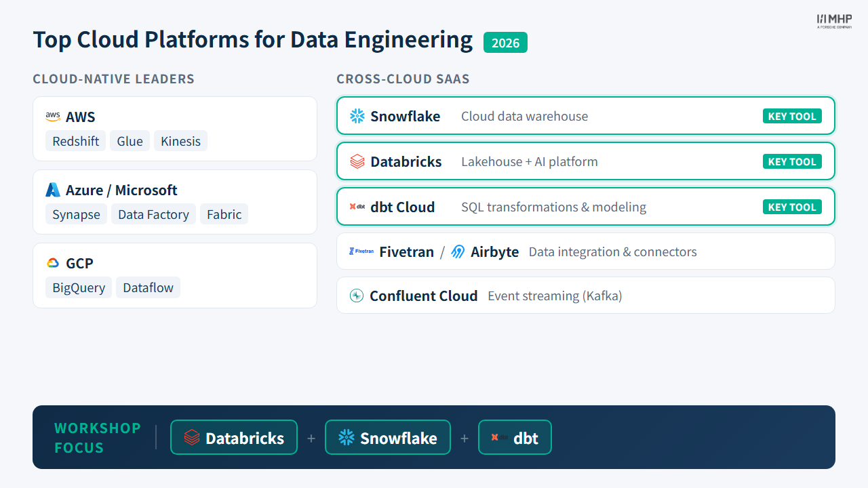The image size is (868, 488).
Task: Click the Databricks logo in SaaS list
Action: [x=357, y=161]
